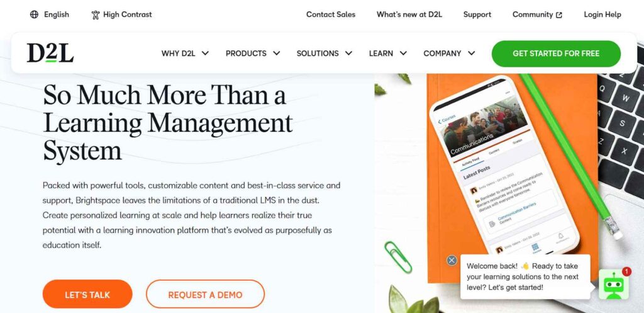
Task: Visit the Community link
Action: pos(537,14)
